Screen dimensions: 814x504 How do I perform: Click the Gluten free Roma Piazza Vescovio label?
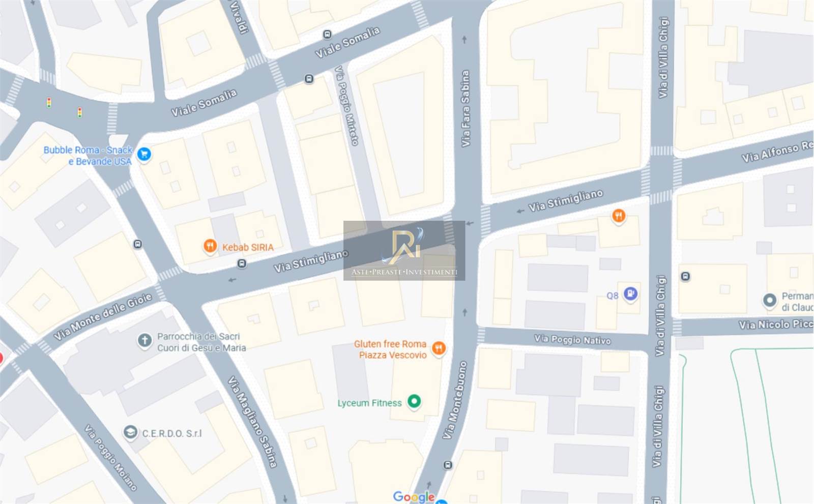click(391, 349)
